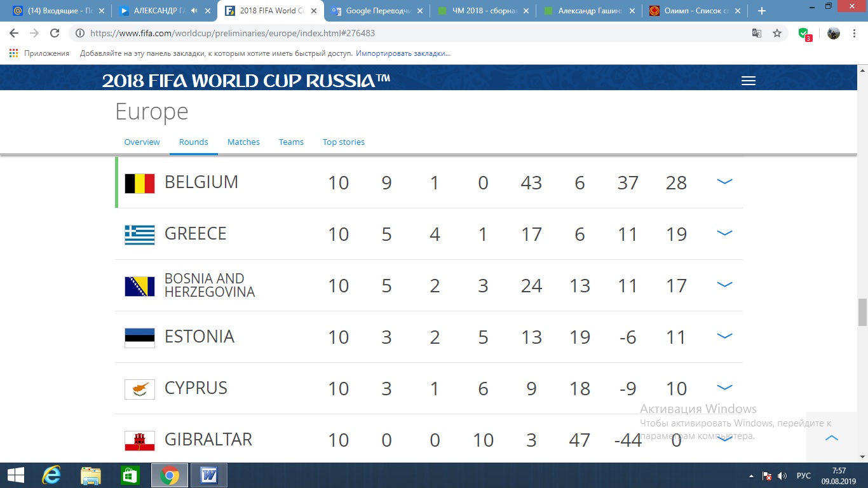Open the Google Переводчик browser tab
868x488 pixels.
pos(376,11)
